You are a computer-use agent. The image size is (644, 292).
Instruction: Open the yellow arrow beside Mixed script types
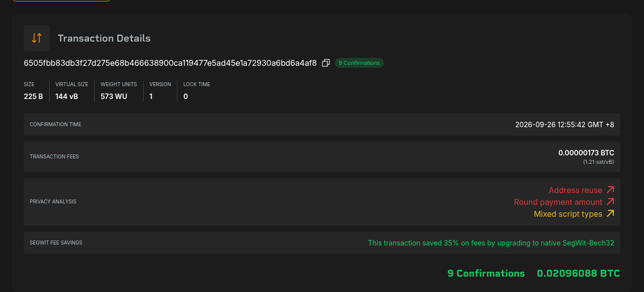610,214
